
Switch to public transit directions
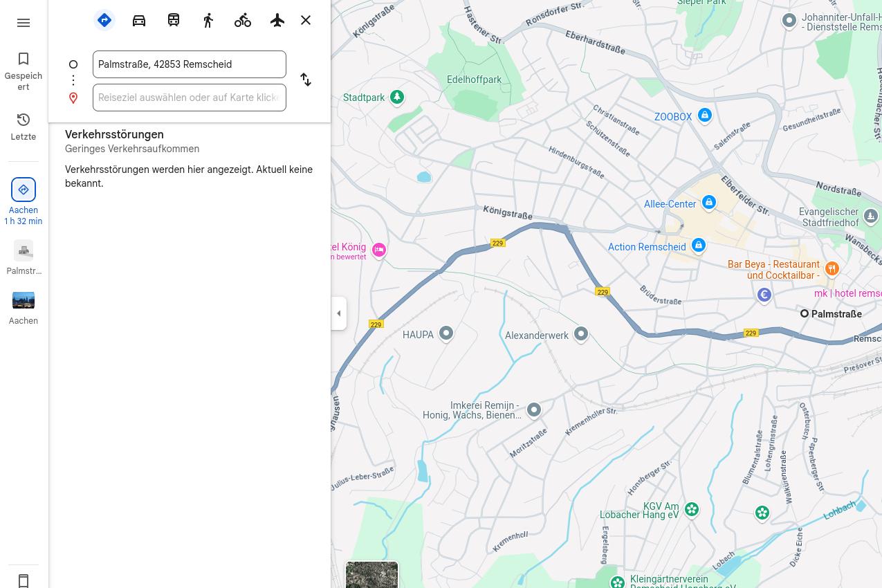174,20
